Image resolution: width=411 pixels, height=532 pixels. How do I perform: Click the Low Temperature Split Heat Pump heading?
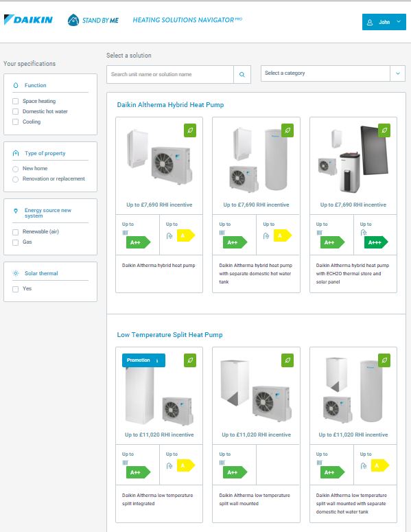[x=169, y=335]
